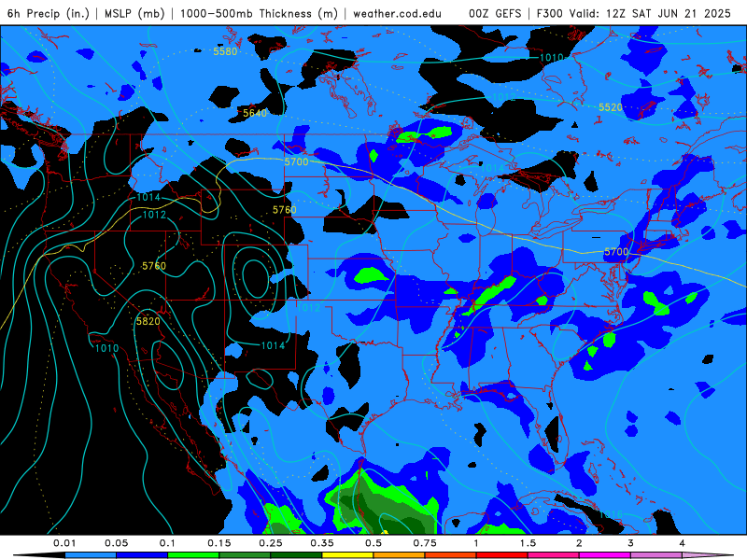Click the 0.15 legend value
The height and width of the screenshot is (560, 747).
219,543
